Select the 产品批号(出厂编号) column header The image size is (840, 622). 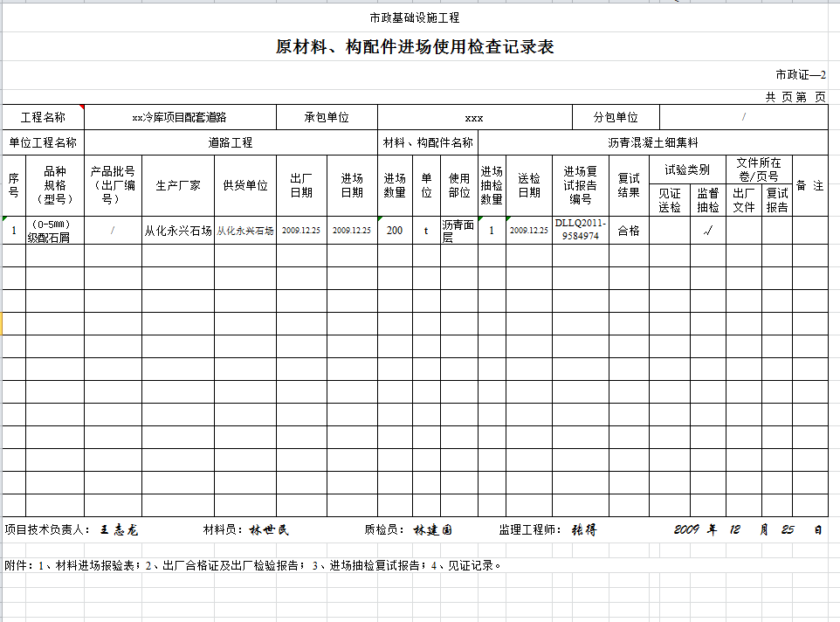(x=113, y=185)
